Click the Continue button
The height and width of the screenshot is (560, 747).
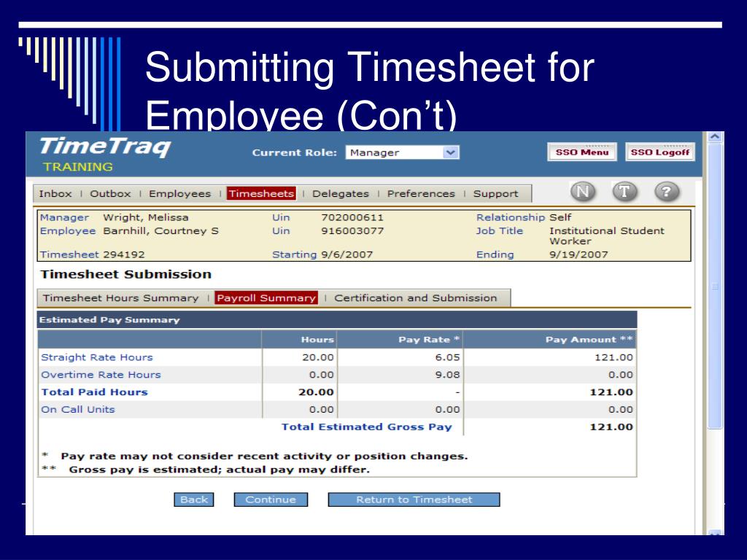[271, 499]
